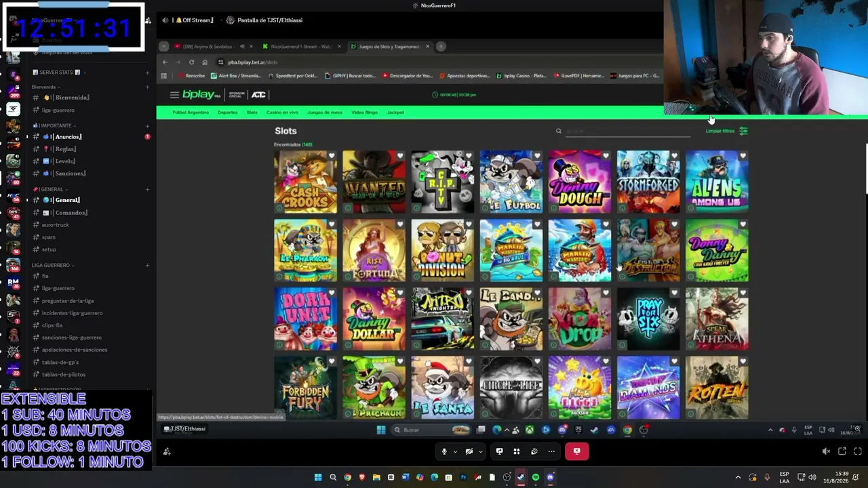The image size is (868, 488).
Task: Select the Video Bingo menu item
Action: (x=364, y=113)
